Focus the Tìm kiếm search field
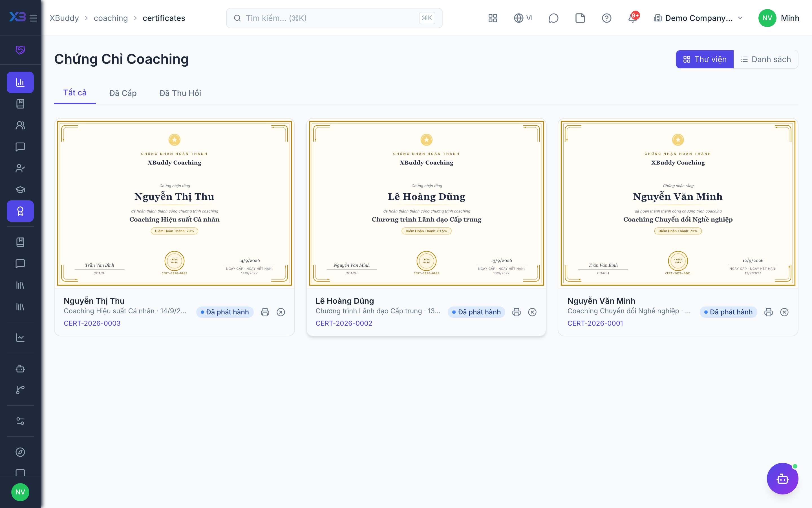 [x=334, y=18]
